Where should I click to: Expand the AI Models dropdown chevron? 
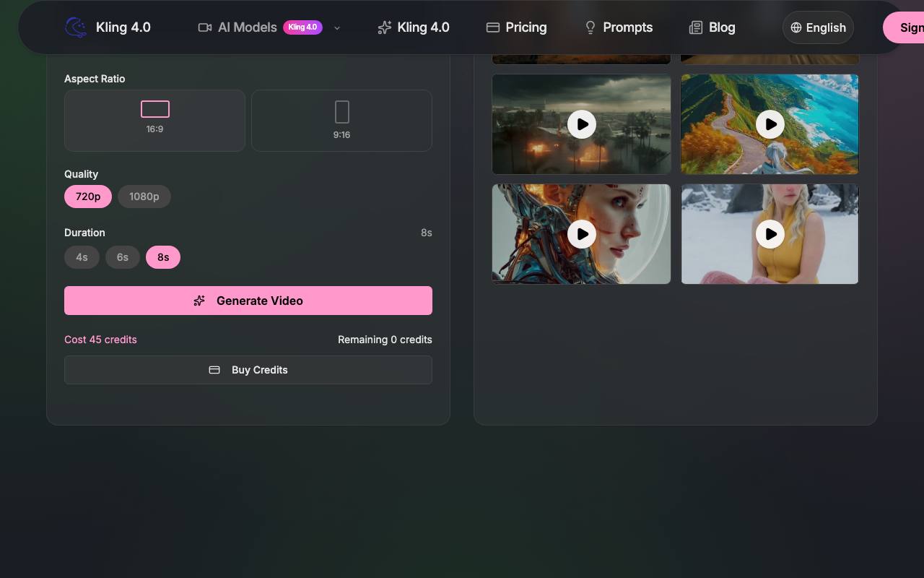[x=336, y=28]
